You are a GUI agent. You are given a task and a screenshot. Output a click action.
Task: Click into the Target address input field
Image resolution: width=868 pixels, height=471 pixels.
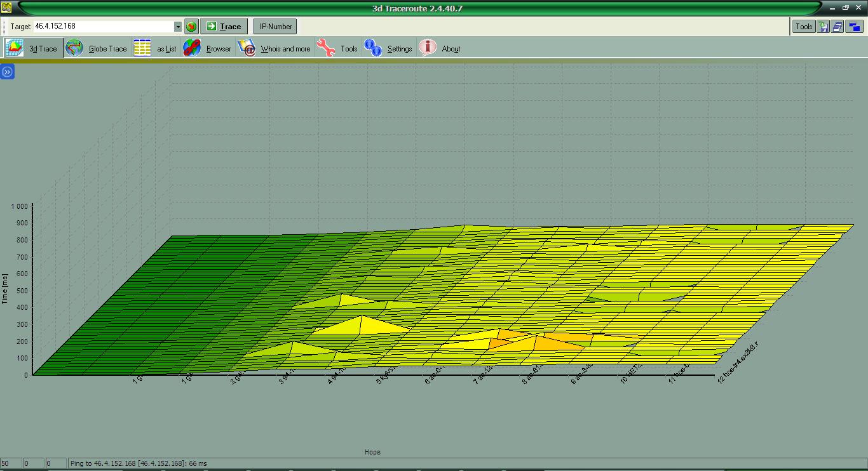(x=102, y=27)
